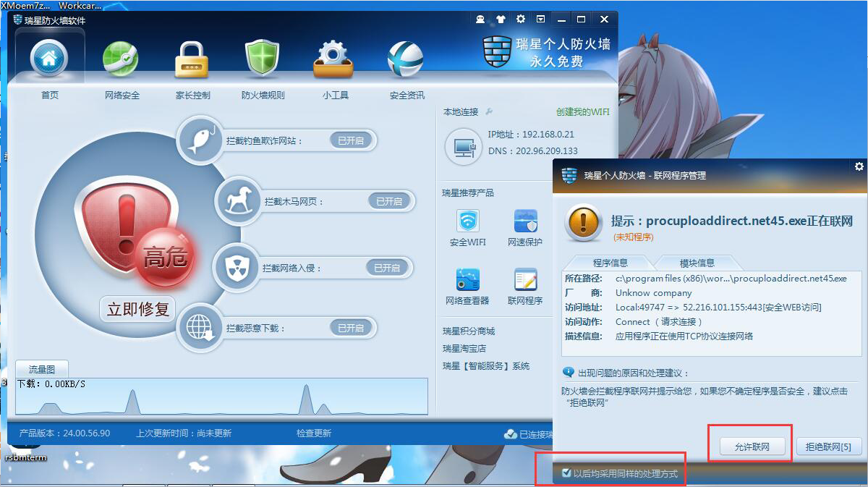Click the access address 52.216.101.155:443 row

coord(693,308)
